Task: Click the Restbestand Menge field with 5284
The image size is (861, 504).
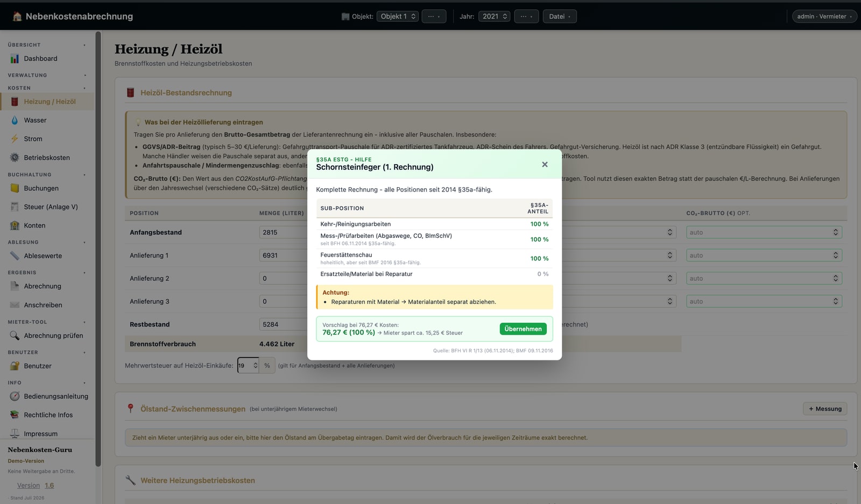Action: coord(283,324)
